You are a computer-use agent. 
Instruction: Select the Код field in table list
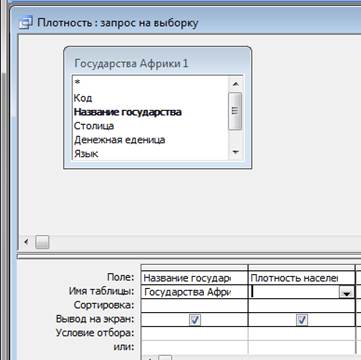pos(150,98)
